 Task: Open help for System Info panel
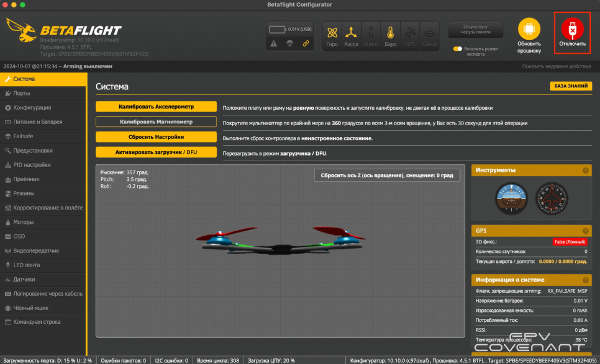[x=585, y=280]
